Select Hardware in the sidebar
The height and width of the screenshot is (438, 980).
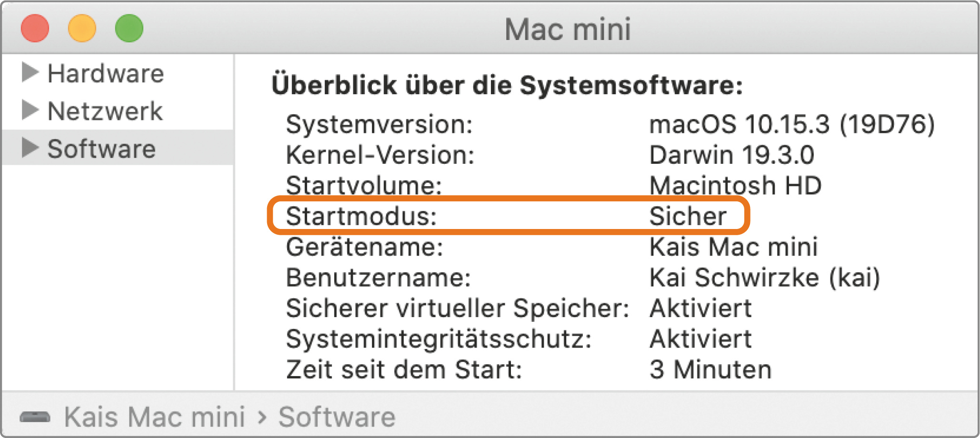106,74
